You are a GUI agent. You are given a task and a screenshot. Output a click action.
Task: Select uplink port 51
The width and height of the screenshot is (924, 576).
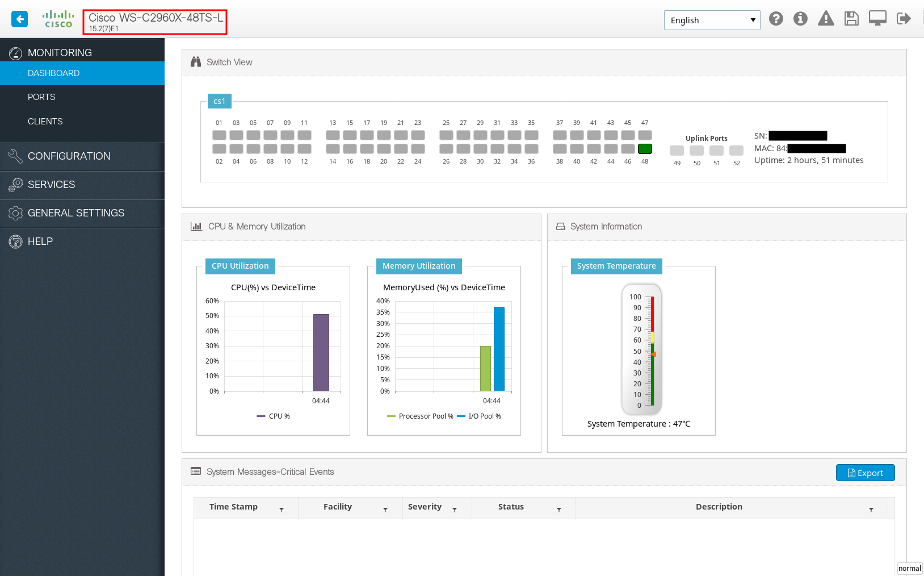pos(716,151)
